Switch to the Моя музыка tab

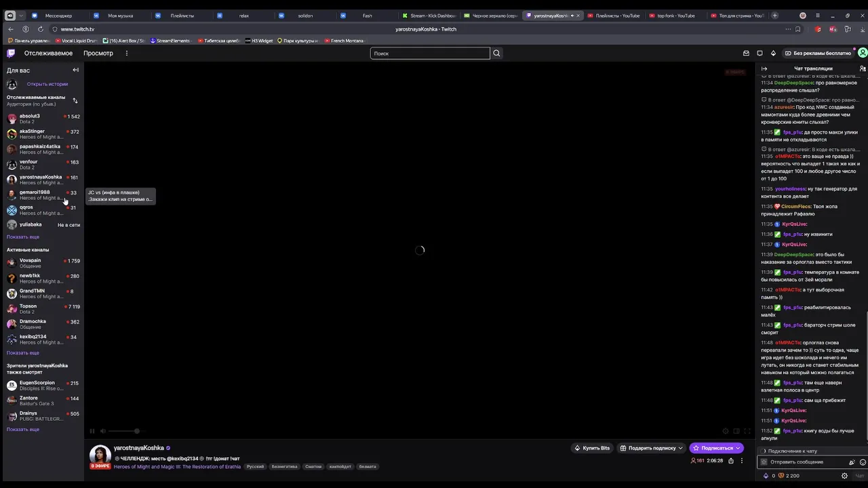[120, 15]
